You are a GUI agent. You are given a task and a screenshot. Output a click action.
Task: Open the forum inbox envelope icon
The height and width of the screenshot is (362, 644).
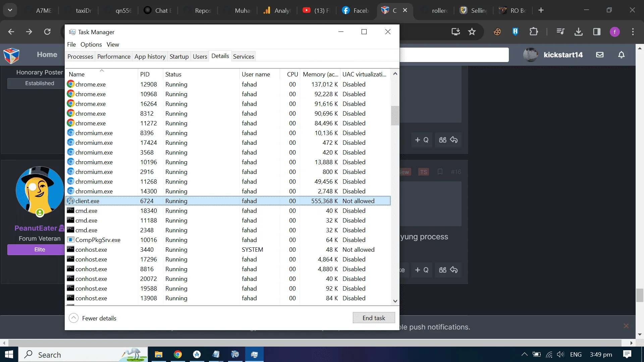(x=600, y=55)
